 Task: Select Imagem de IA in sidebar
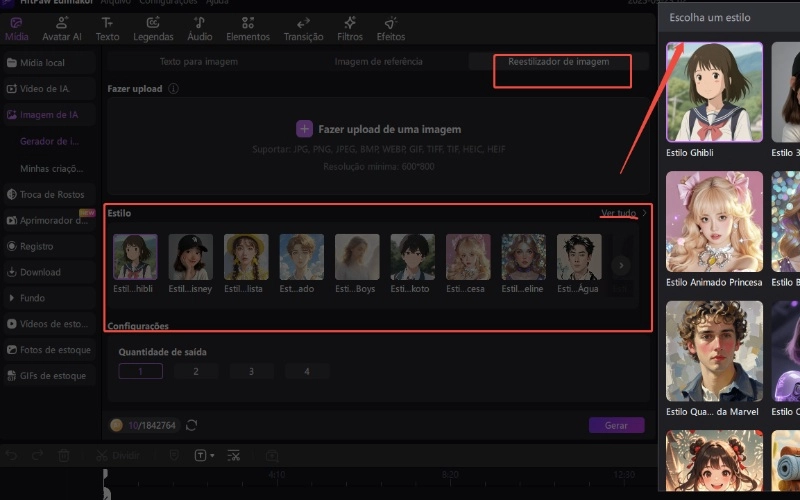point(48,115)
